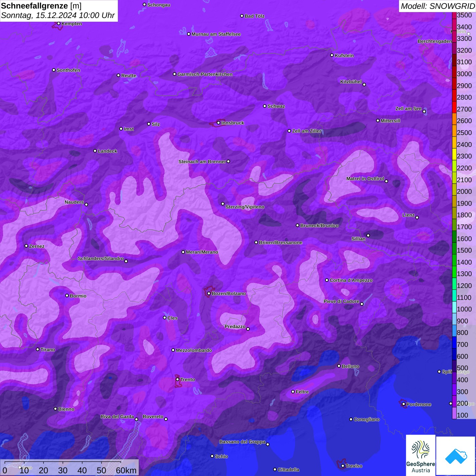The height and width of the screenshot is (476, 476).
Task: Click the Innsbruck city marker dot
Action: point(219,123)
